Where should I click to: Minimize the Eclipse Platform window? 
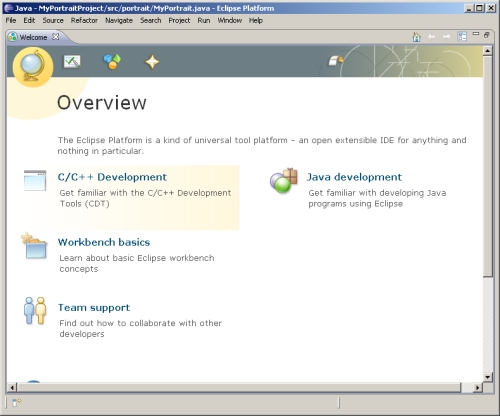tap(469, 8)
